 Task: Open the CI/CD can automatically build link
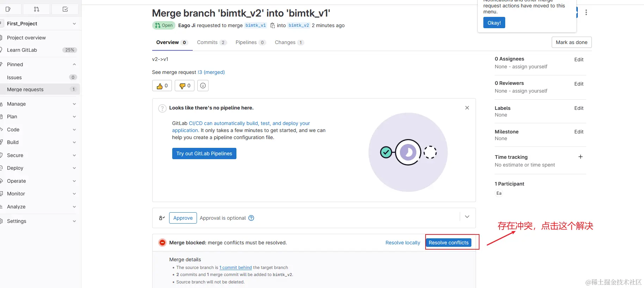pyautogui.click(x=241, y=127)
